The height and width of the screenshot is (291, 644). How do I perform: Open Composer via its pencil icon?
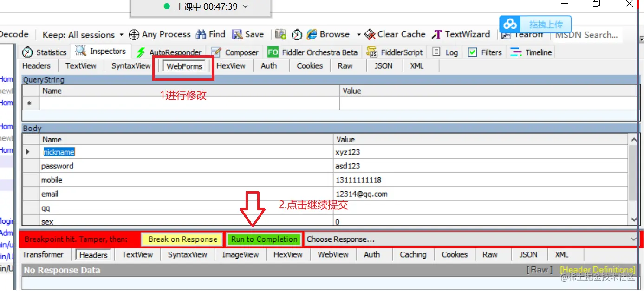pyautogui.click(x=216, y=52)
